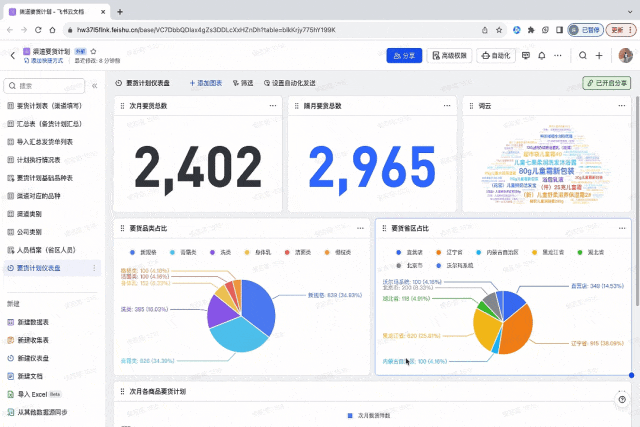
Task: Bookmark this page with star icon
Action: [499, 30]
